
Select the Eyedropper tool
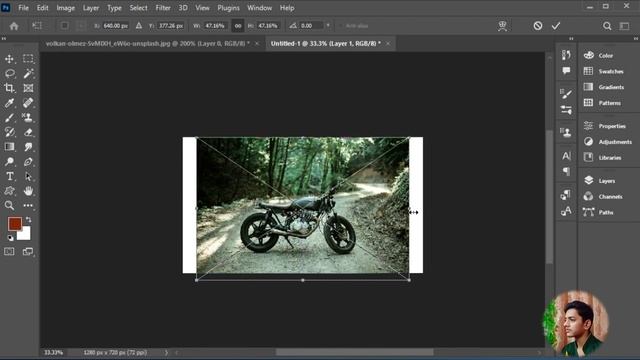[9, 103]
